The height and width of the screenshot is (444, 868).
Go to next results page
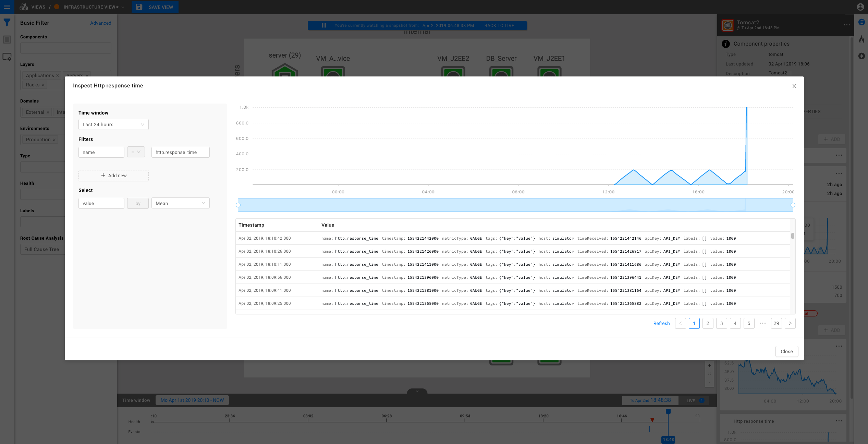(790, 323)
